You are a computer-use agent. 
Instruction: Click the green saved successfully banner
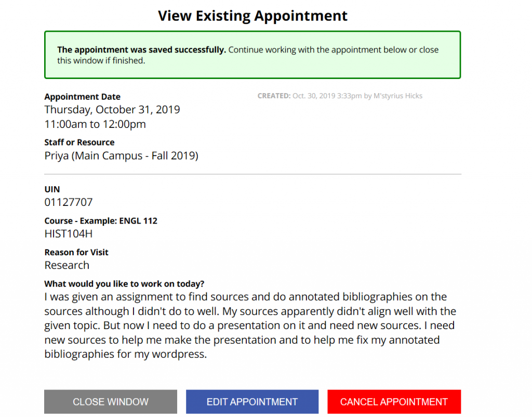point(252,55)
